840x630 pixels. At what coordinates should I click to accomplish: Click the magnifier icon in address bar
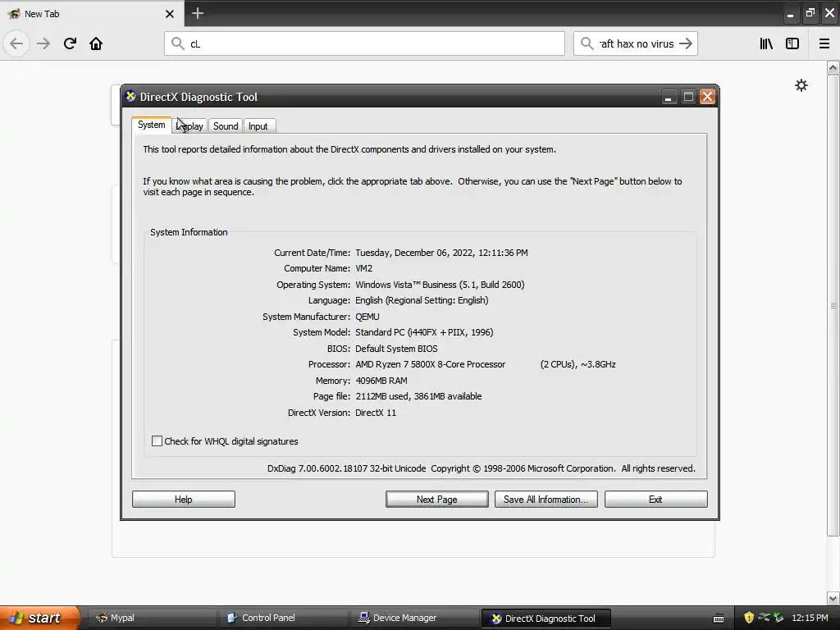178,43
